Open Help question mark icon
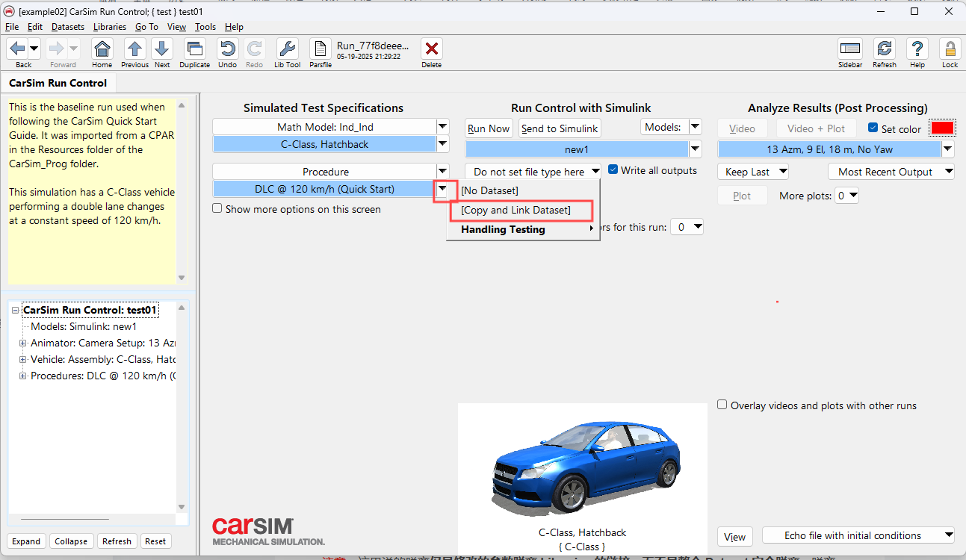 [917, 49]
